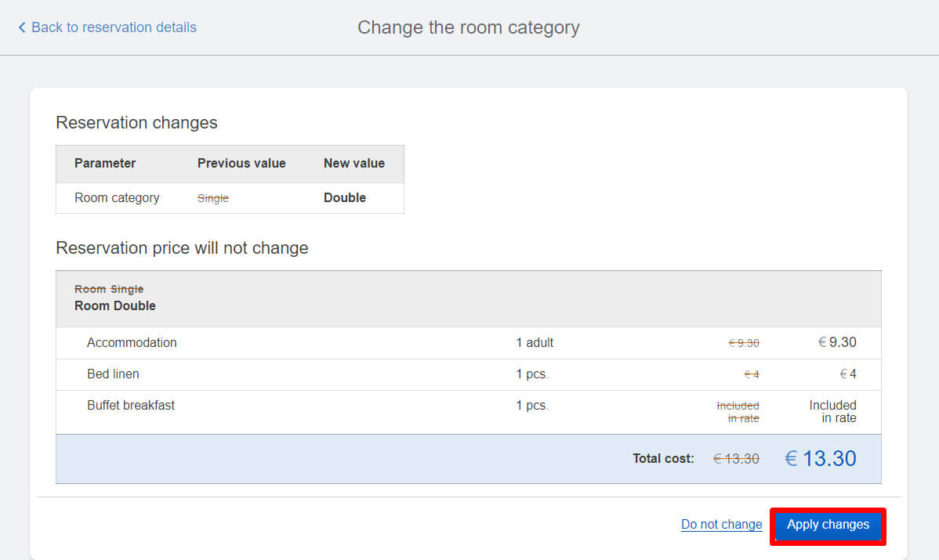Select the struck-through 'Single' previous value
The height and width of the screenshot is (560, 939).
[212, 198]
